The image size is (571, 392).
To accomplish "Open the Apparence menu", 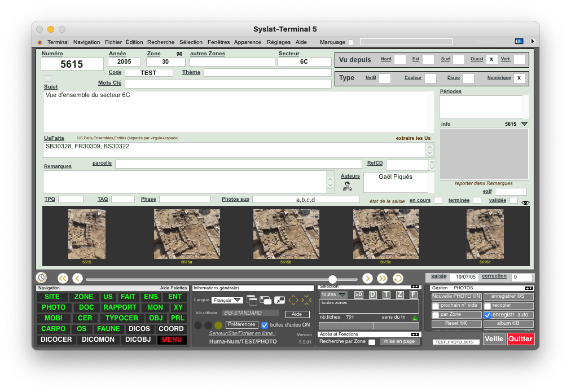I will (248, 42).
